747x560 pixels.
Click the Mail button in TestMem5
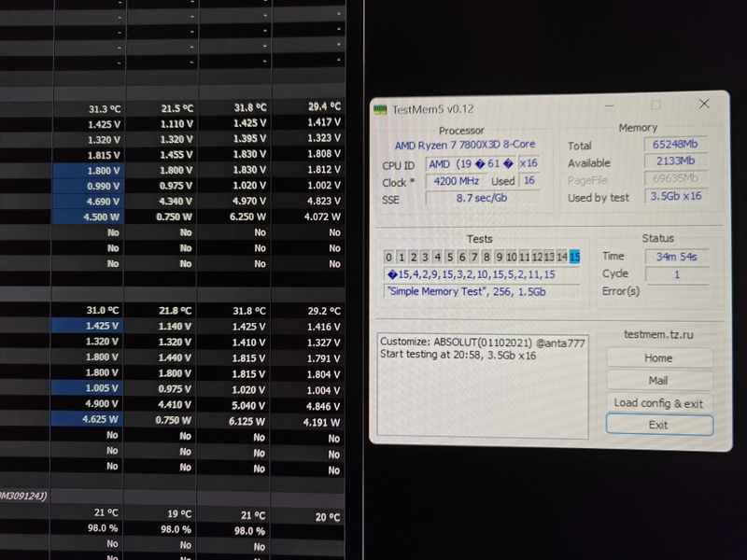click(x=659, y=380)
